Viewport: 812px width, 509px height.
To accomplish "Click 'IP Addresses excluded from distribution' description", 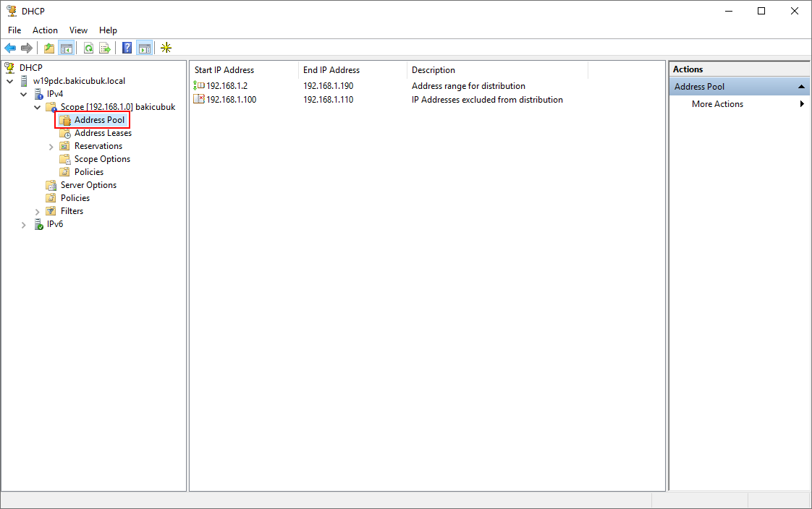I will coord(487,99).
